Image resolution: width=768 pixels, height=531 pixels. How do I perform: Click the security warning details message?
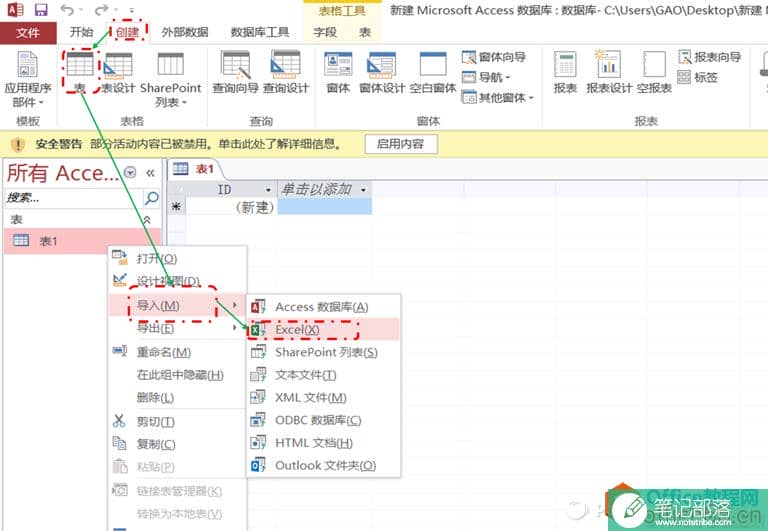point(216,144)
